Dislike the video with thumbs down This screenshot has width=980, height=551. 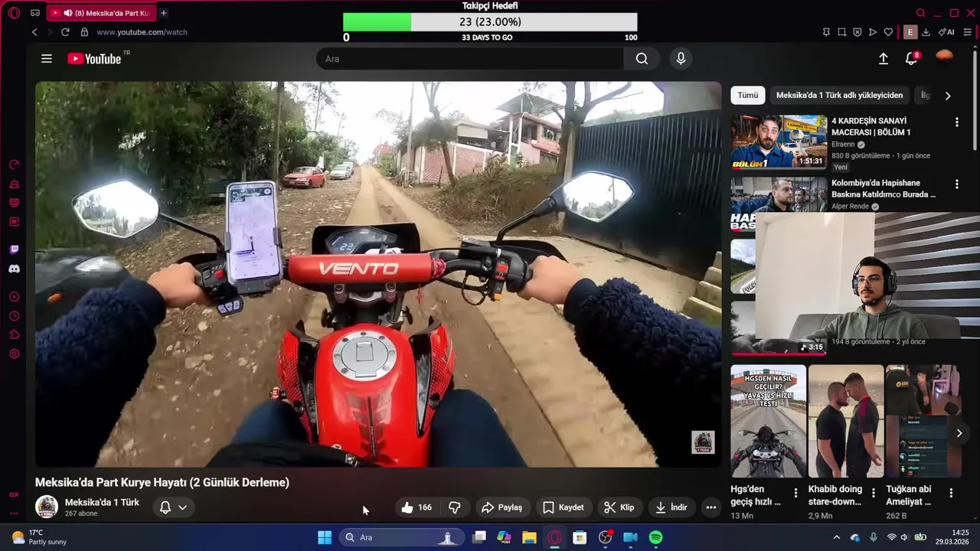click(x=455, y=507)
